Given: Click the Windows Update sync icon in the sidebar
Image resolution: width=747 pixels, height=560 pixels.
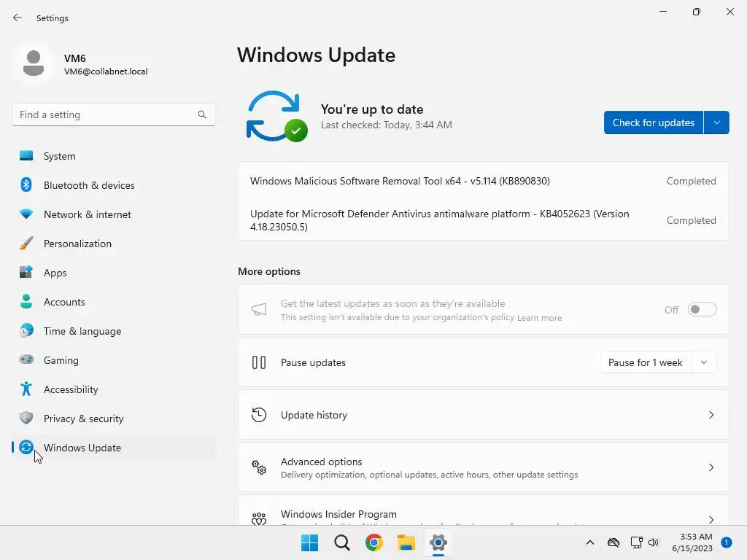Looking at the screenshot, I should [26, 447].
